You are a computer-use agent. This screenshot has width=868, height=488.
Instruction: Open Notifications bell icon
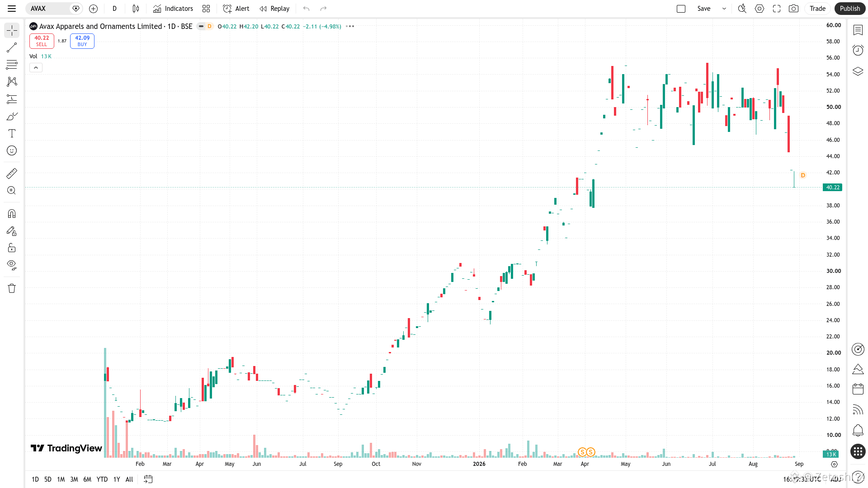click(x=858, y=430)
